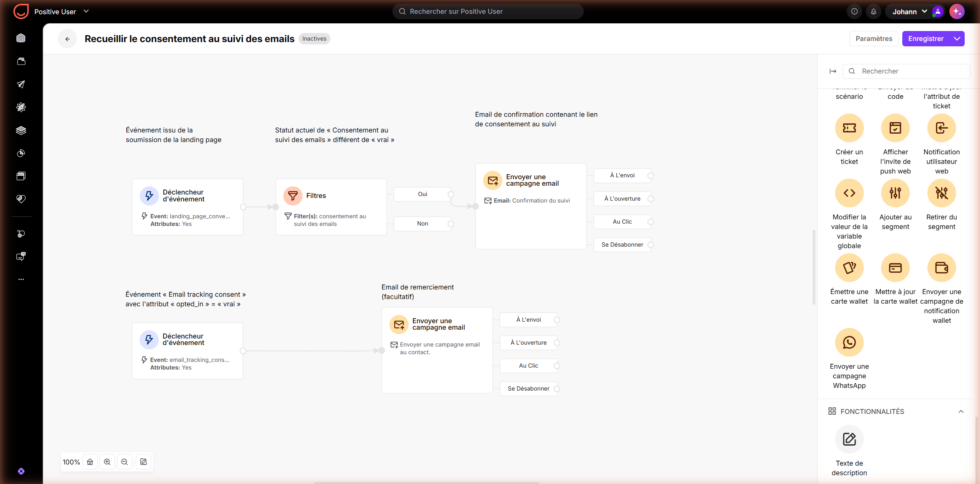Viewport: 980px width, 484px height.
Task: Open the Positive User workspace dropdown
Action: (x=61, y=11)
